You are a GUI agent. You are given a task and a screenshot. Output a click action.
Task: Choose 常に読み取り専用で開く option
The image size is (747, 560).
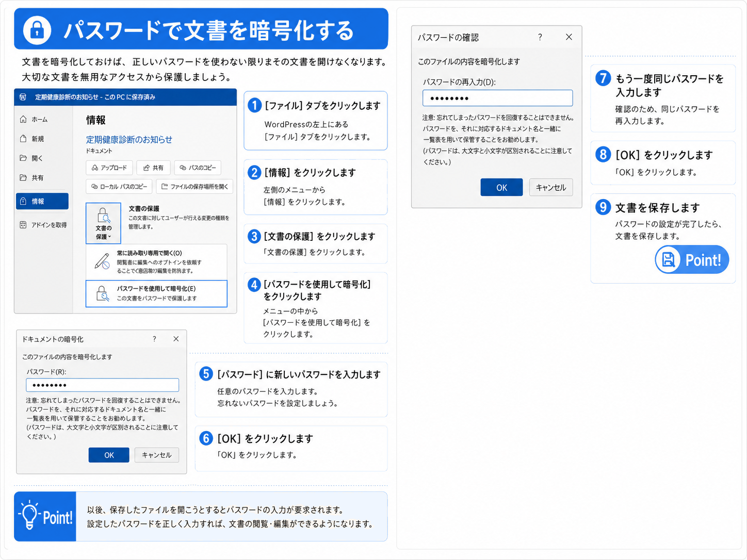156,262
